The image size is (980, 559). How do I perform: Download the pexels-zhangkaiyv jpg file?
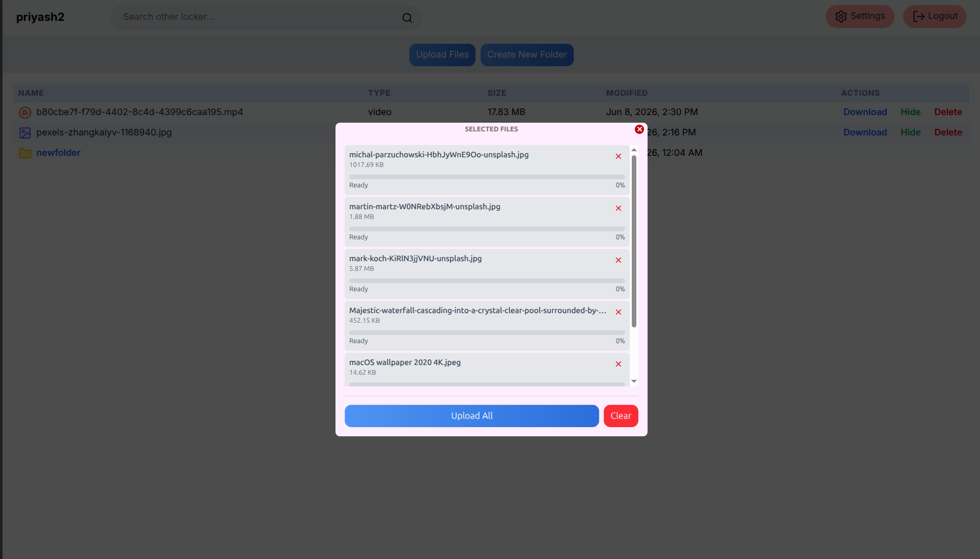click(x=865, y=132)
